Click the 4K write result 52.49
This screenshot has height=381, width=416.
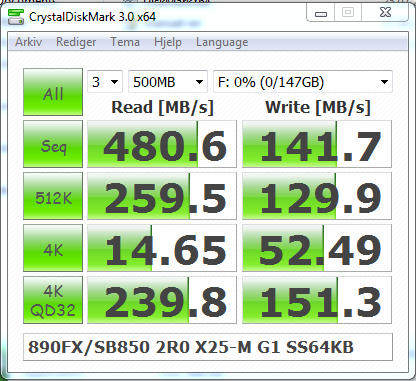click(x=317, y=248)
